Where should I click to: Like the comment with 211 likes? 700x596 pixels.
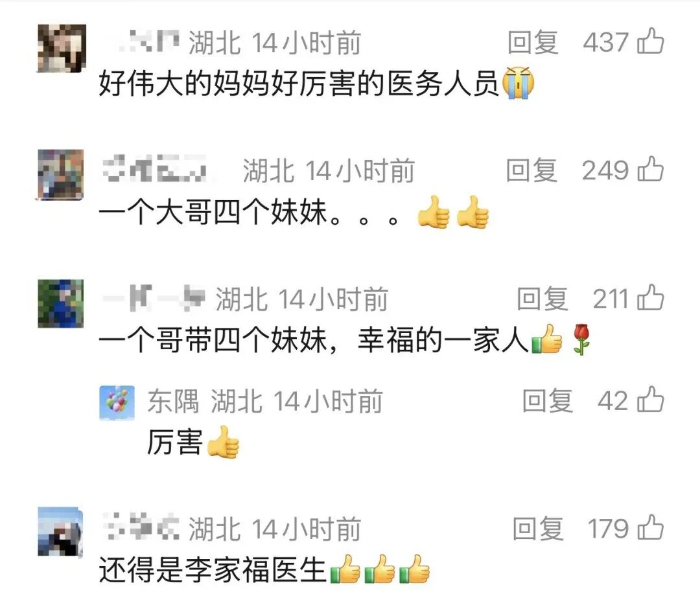coord(651,297)
